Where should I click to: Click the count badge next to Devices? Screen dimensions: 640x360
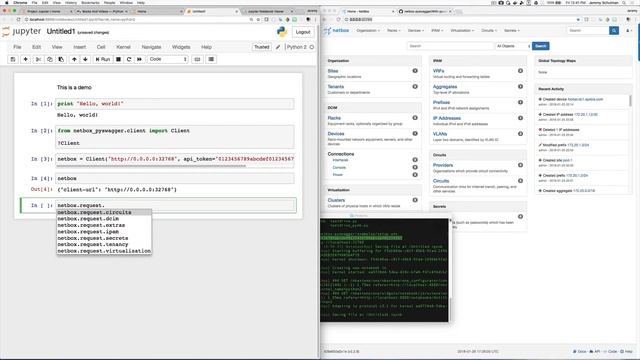(415, 133)
